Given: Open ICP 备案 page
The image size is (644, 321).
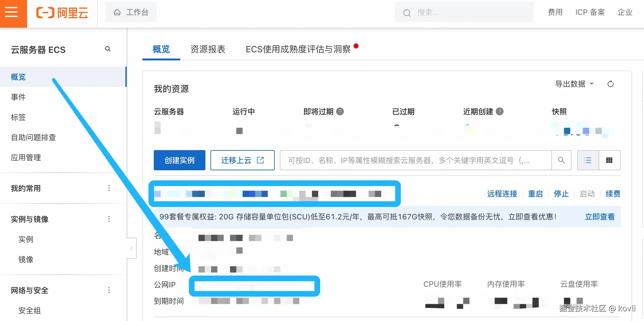Looking at the screenshot, I should pyautogui.click(x=590, y=12).
